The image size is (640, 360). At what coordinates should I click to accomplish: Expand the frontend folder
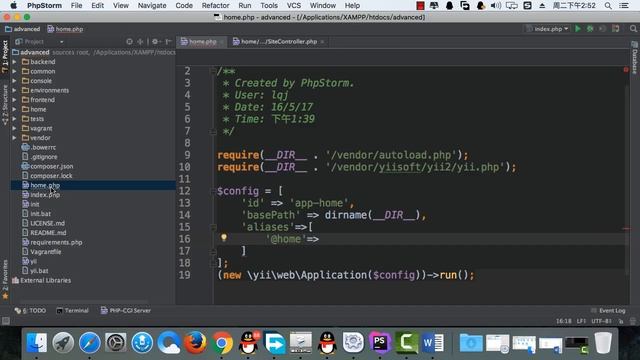coord(14,100)
